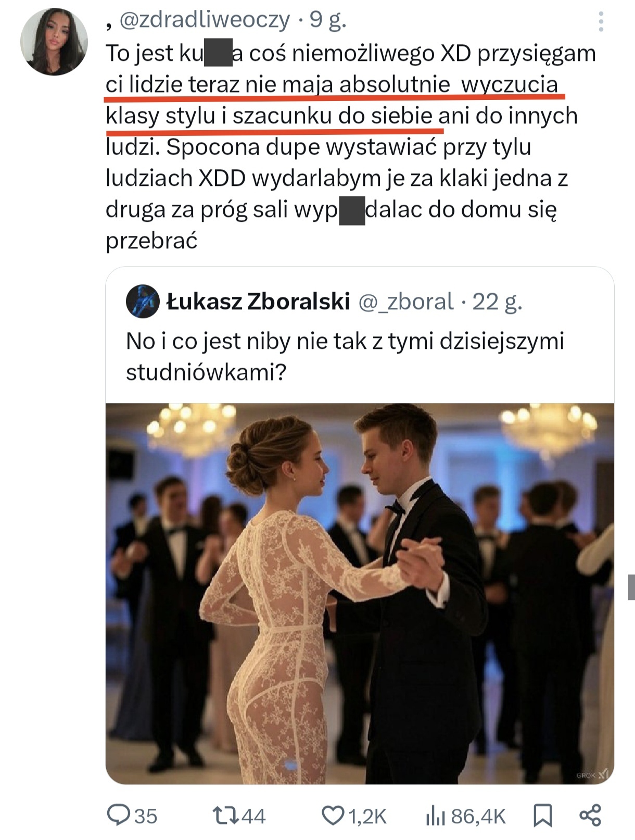This screenshot has height=840, width=635.
Task: Open the @zdradliweoczy profile avatar
Action: [54, 42]
